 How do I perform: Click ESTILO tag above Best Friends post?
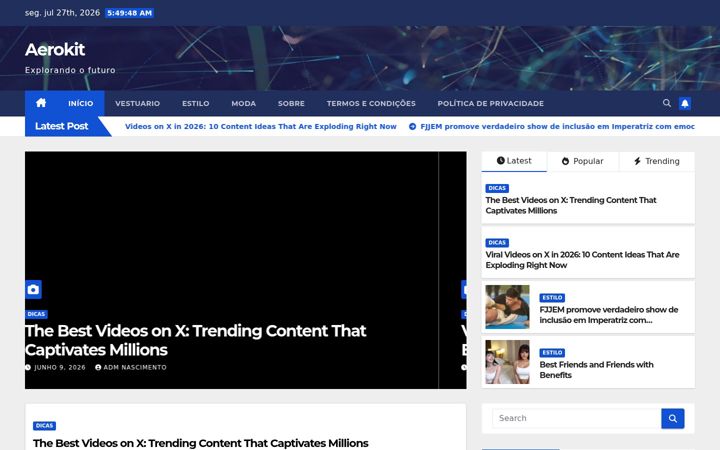(x=552, y=353)
